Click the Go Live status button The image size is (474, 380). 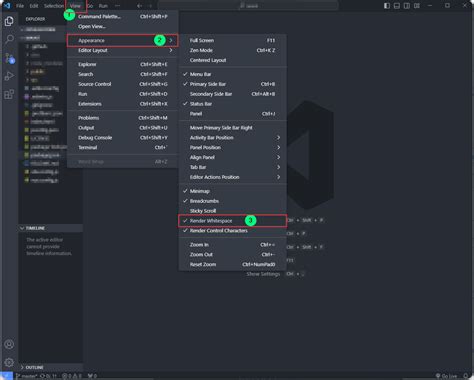446,376
